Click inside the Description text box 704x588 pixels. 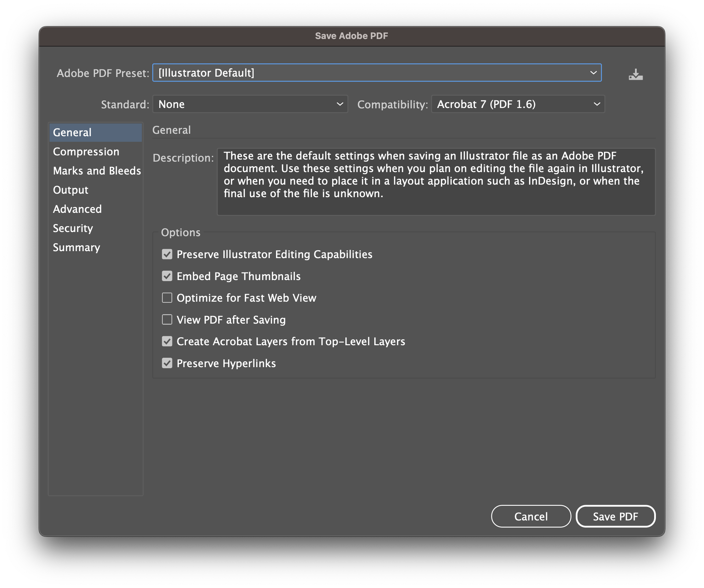pyautogui.click(x=436, y=182)
